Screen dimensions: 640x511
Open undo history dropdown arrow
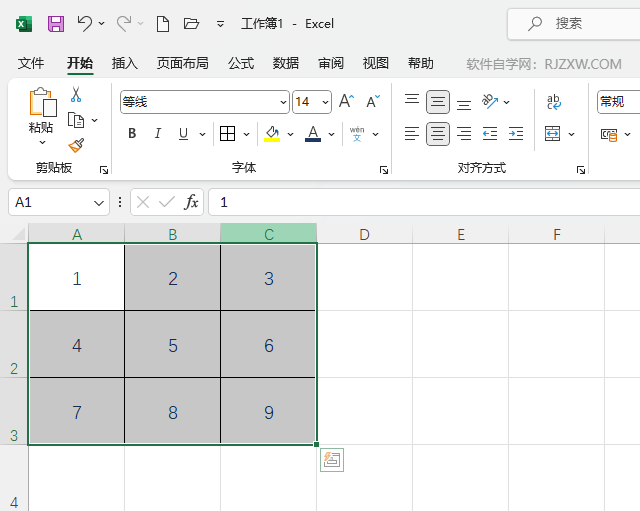click(x=102, y=24)
